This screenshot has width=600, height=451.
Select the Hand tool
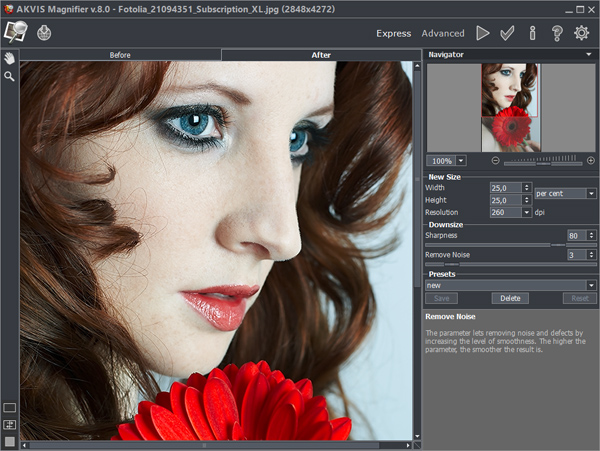click(x=10, y=58)
